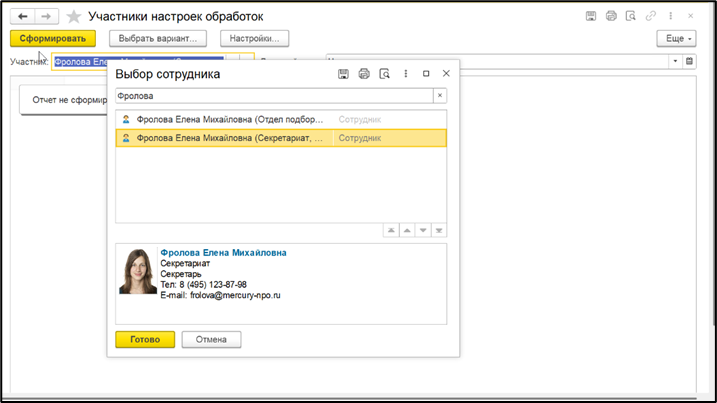Viewport: 717px width, 403px height.
Task: Go back with the left arrow button
Action: tap(22, 16)
